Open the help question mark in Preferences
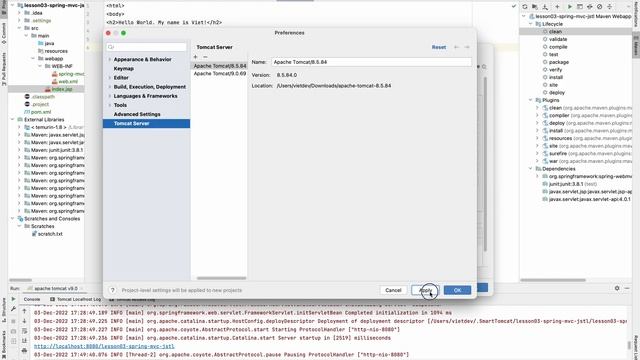The image size is (640, 360). pos(112,290)
